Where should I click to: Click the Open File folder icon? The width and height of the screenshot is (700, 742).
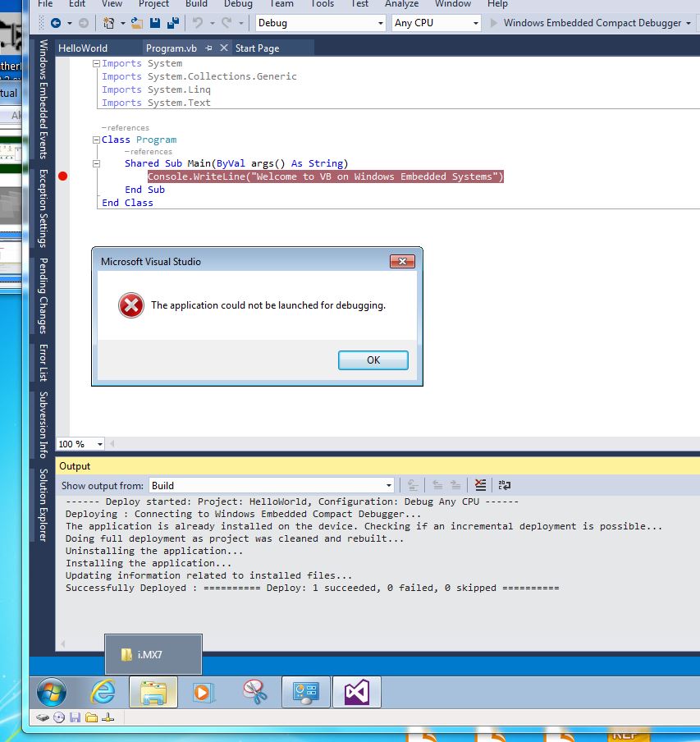pos(137,23)
